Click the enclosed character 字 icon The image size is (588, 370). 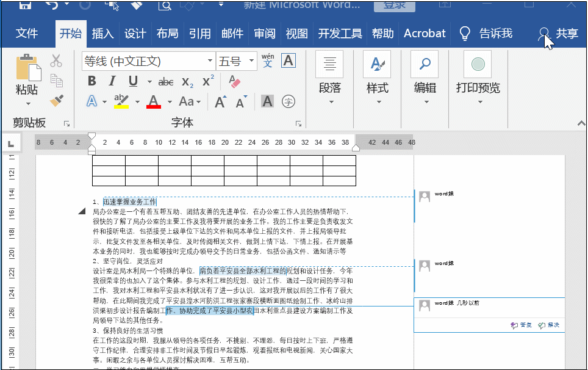point(289,101)
